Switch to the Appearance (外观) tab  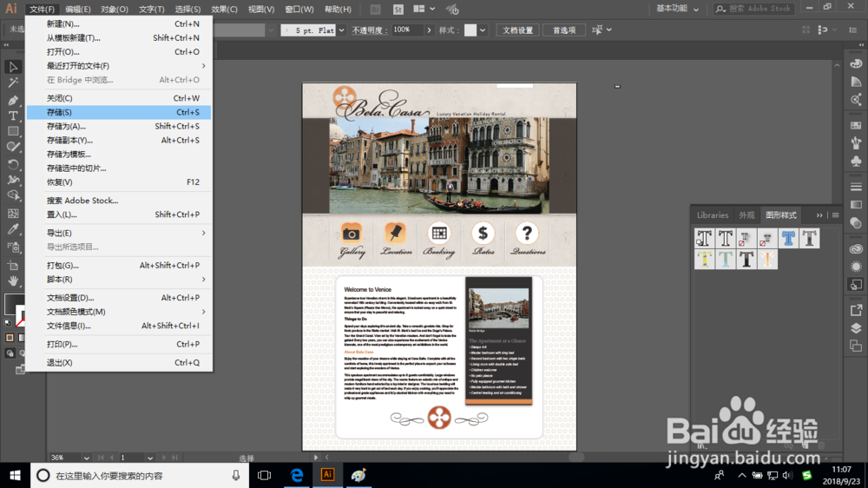746,215
